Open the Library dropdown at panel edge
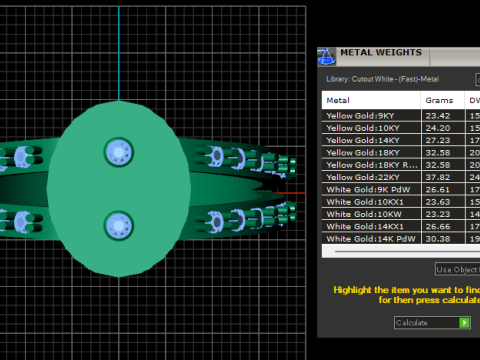Viewport: 480px width, 360px height. point(478,80)
